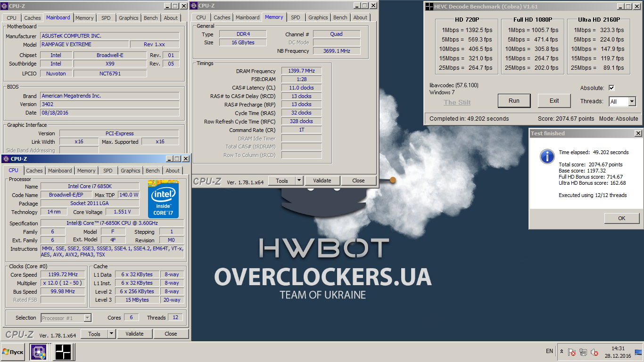Click the CPU-Z title bar icon of the Processor window

pos(6,159)
